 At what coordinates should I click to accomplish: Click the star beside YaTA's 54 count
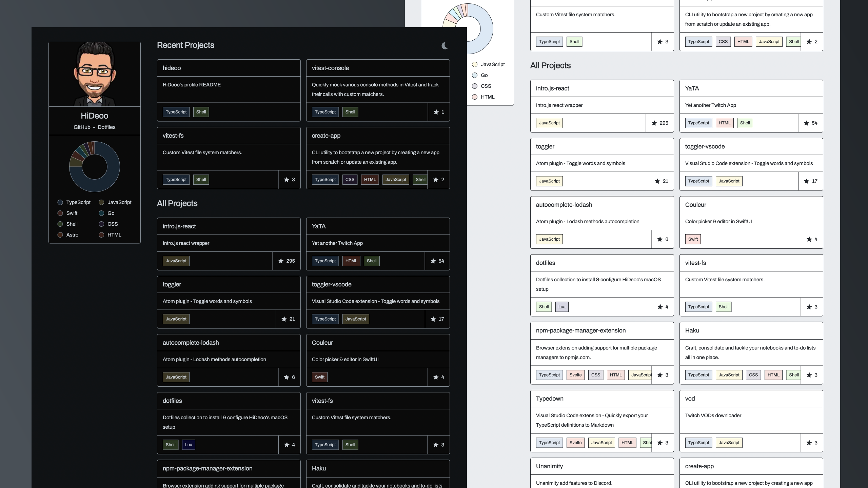click(x=432, y=261)
